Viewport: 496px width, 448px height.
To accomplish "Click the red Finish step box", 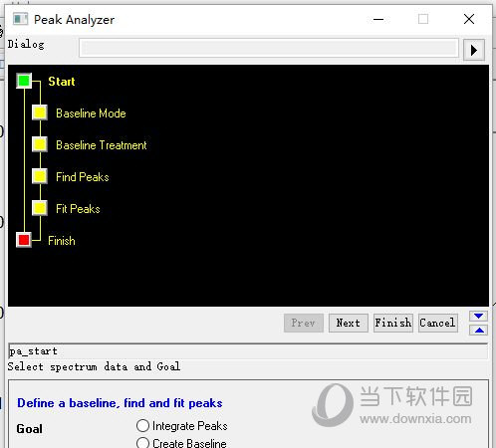I will [x=24, y=240].
